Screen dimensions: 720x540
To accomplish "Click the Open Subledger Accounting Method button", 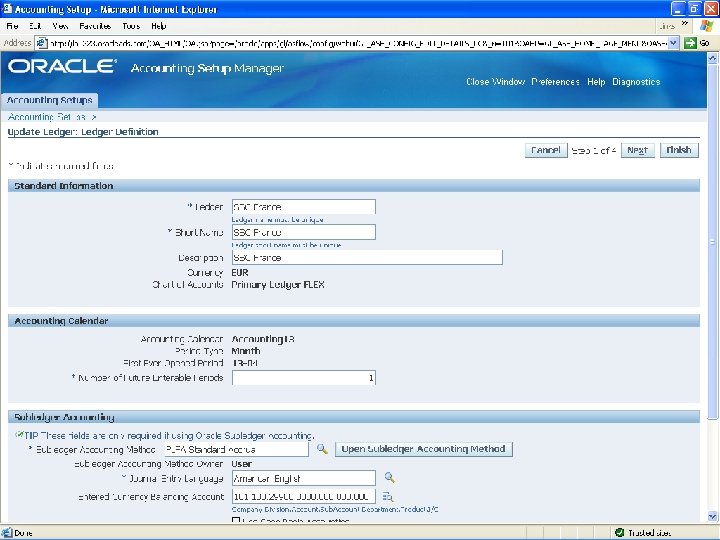I will [x=423, y=449].
